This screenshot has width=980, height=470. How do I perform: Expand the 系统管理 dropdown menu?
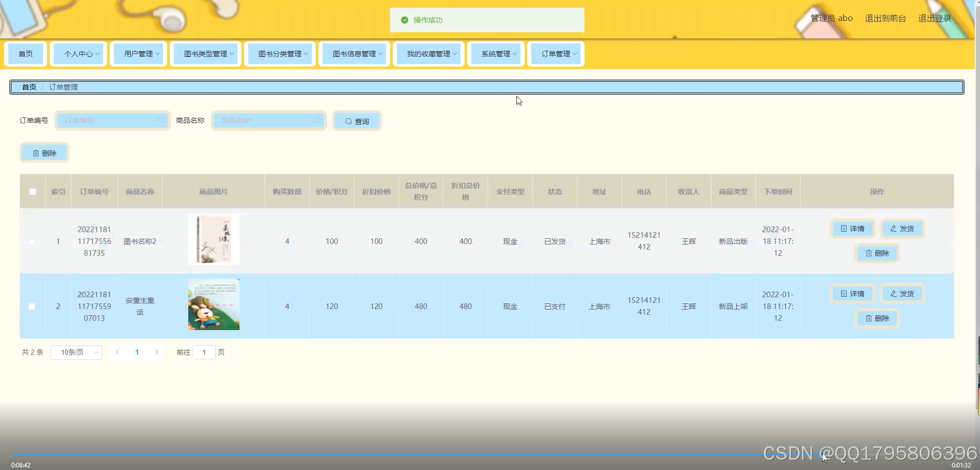pyautogui.click(x=495, y=53)
